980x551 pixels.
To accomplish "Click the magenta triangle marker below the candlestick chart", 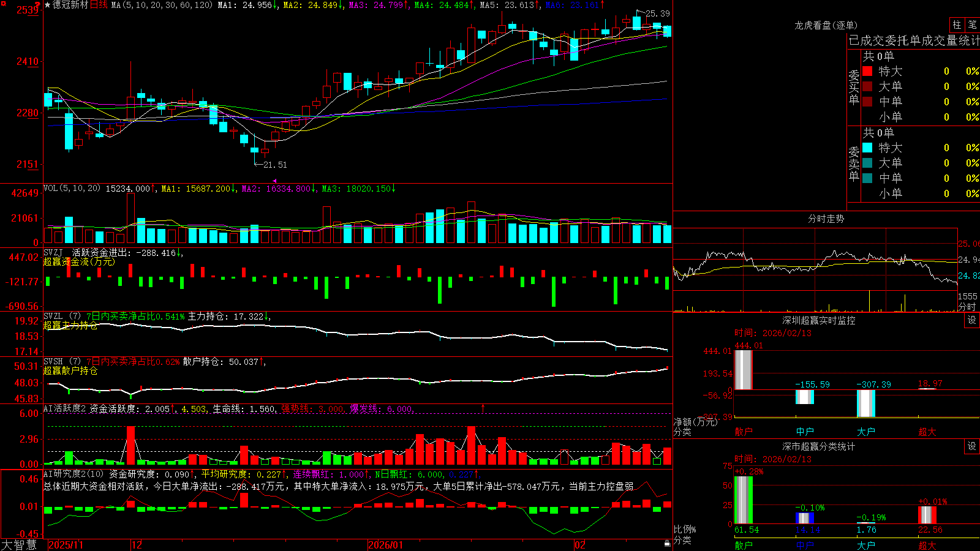I will (274, 181).
